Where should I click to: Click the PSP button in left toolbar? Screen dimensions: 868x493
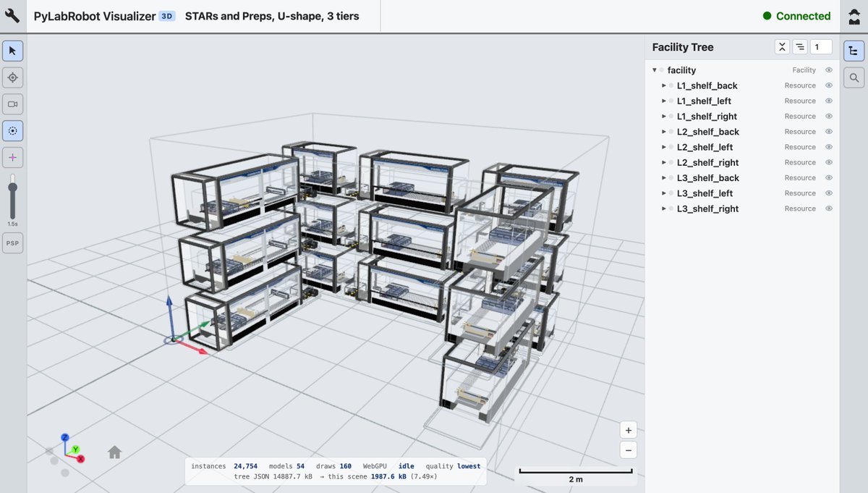pos(12,243)
